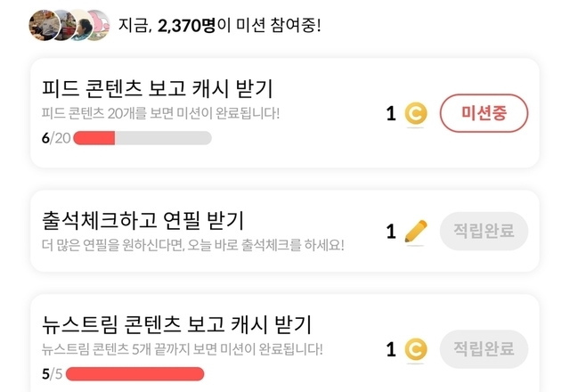
Task: Click the coin icon in the feed content mission
Action: pos(415,113)
